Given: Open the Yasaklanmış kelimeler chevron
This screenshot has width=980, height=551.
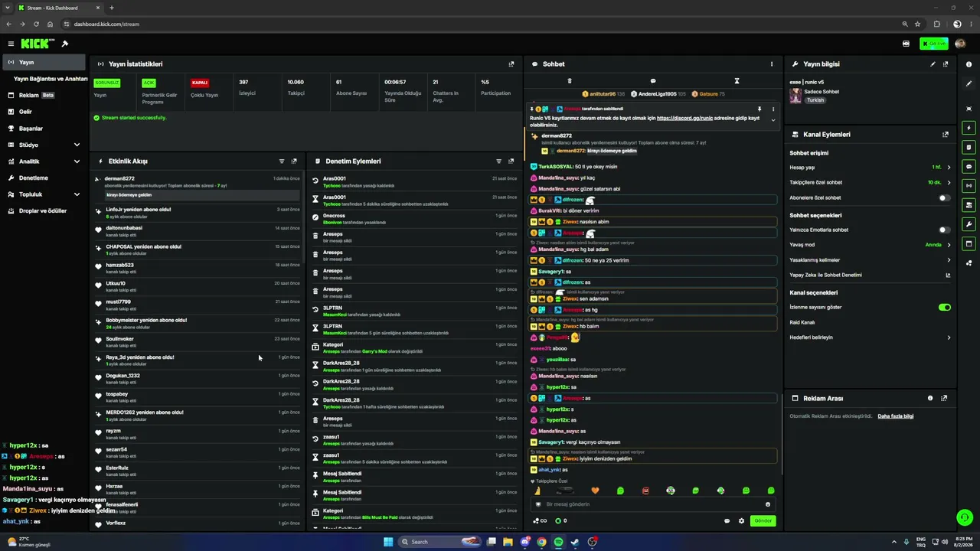Looking at the screenshot, I should click(949, 260).
